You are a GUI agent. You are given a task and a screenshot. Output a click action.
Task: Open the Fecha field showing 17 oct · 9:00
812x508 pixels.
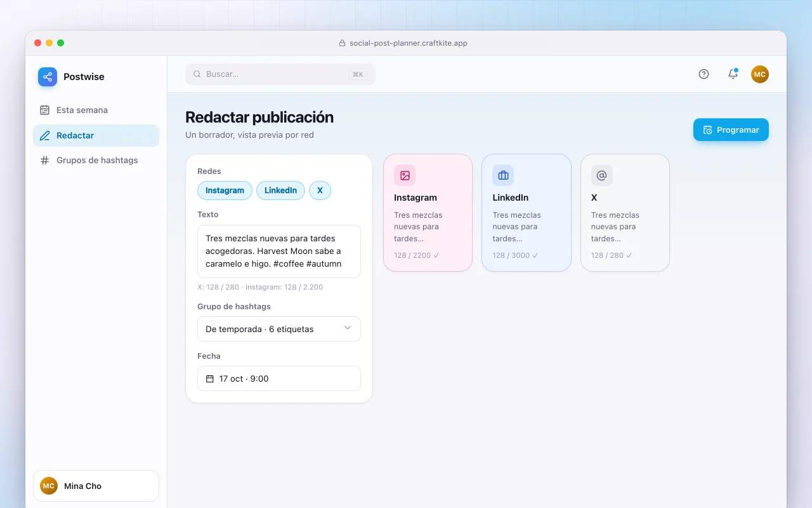pos(279,378)
